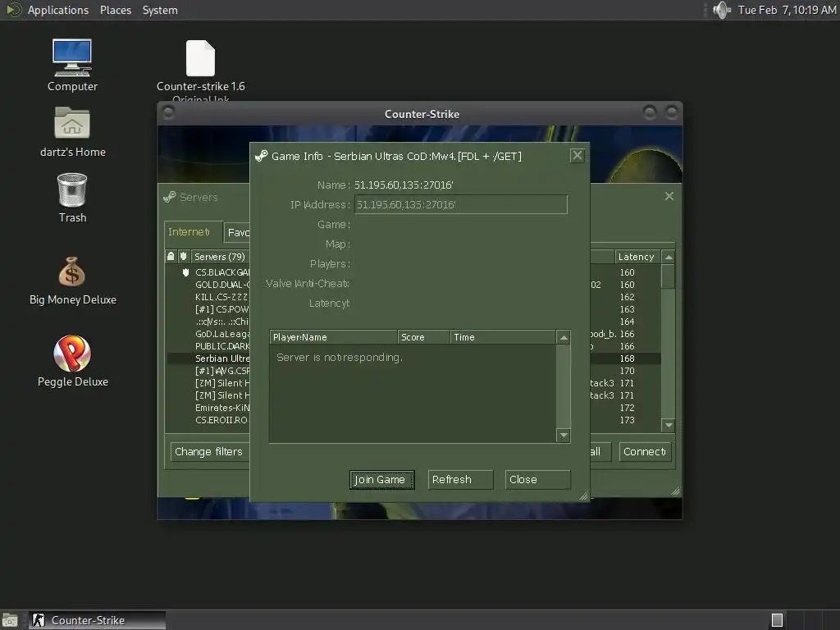Sort player list by Time column
This screenshot has height=630, width=840.
click(x=503, y=337)
